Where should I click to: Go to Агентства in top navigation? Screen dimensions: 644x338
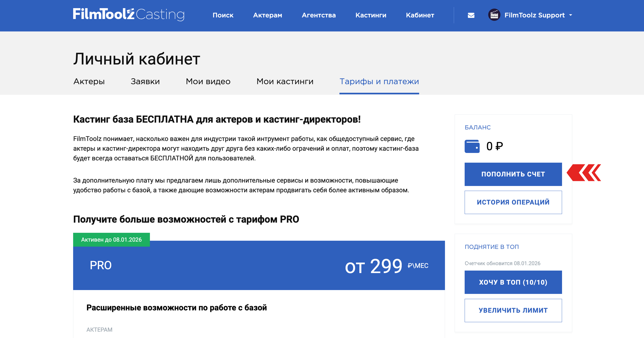click(x=319, y=15)
